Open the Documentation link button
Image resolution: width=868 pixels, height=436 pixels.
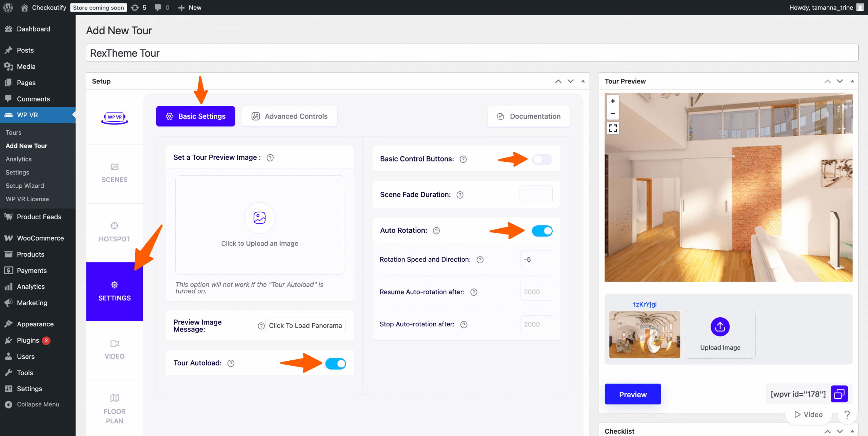point(529,116)
